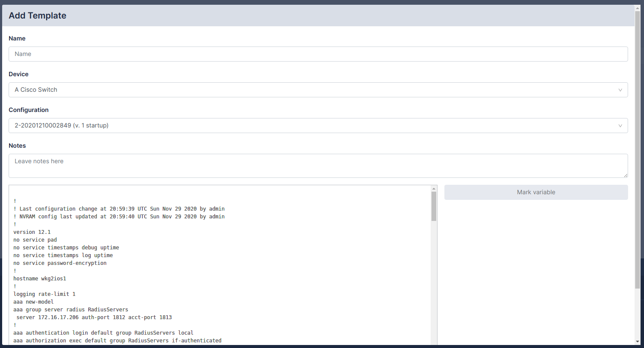Focus the Notes text area

coord(318,165)
